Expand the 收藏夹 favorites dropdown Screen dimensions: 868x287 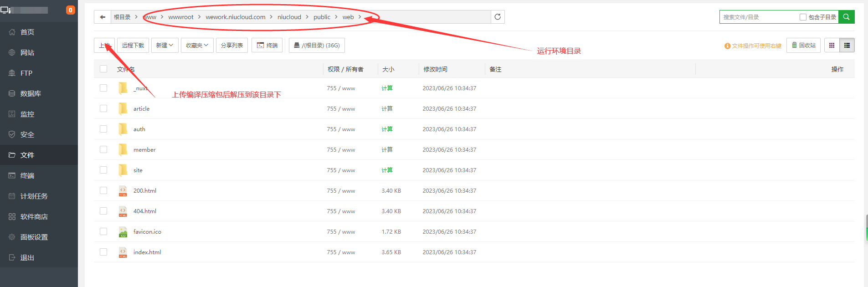[x=197, y=46]
